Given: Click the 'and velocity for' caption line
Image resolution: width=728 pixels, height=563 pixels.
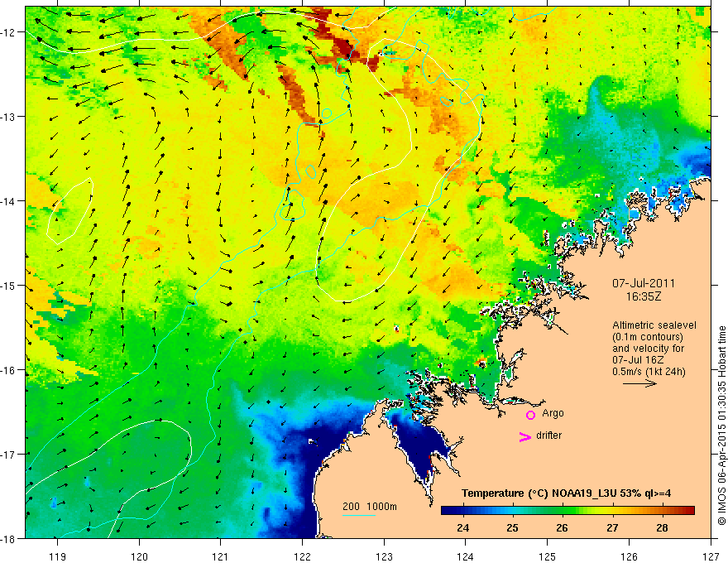Looking at the screenshot, I should (648, 349).
